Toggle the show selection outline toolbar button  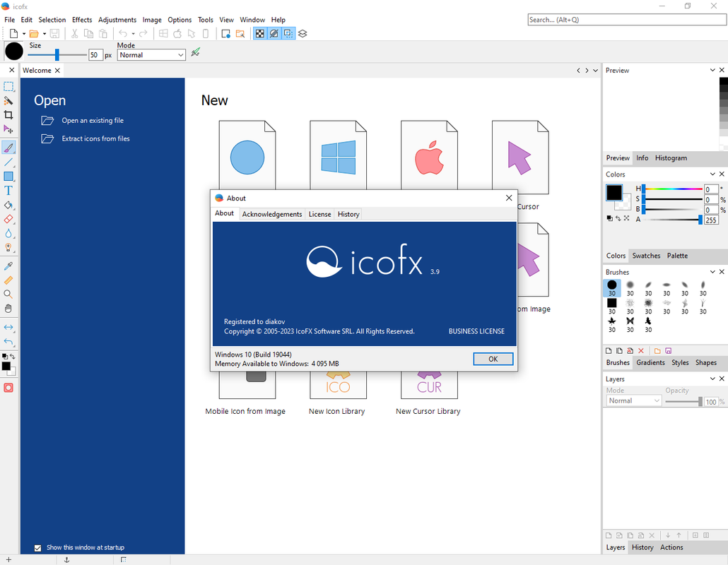point(288,33)
